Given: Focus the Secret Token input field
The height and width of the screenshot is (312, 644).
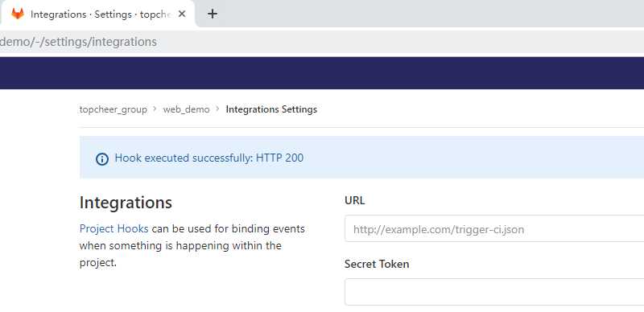Looking at the screenshot, I should pyautogui.click(x=494, y=292).
